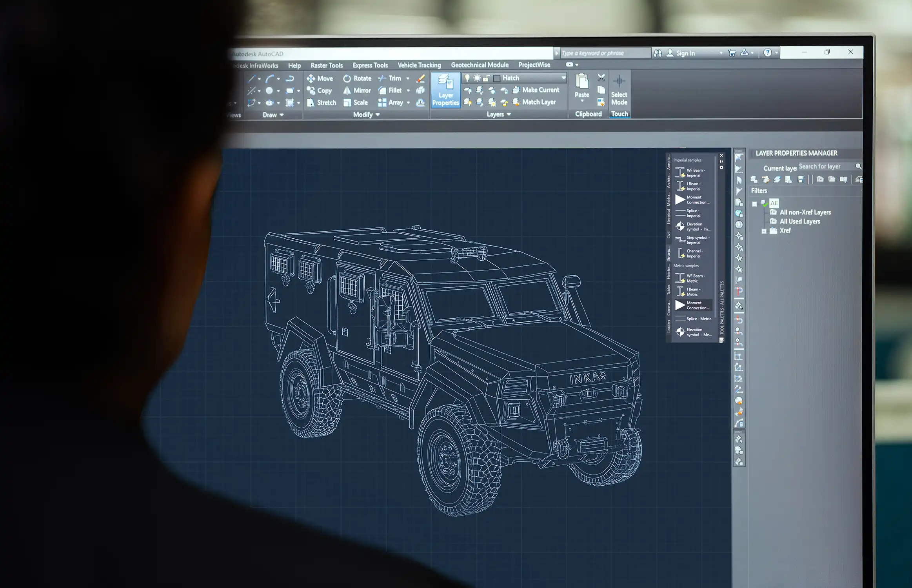Open the Express Tools tab
This screenshot has width=912, height=588.
[x=370, y=65]
